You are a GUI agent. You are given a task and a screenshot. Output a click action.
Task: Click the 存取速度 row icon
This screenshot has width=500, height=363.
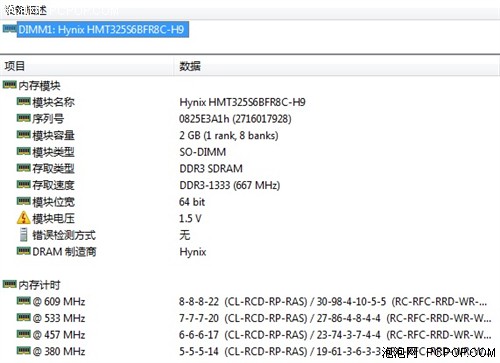(x=24, y=184)
